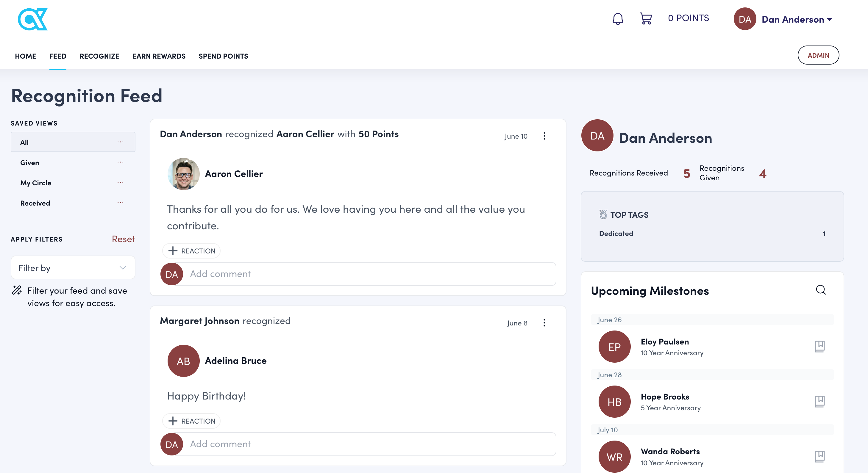Open the notifications bell
The height and width of the screenshot is (473, 868).
click(x=617, y=19)
